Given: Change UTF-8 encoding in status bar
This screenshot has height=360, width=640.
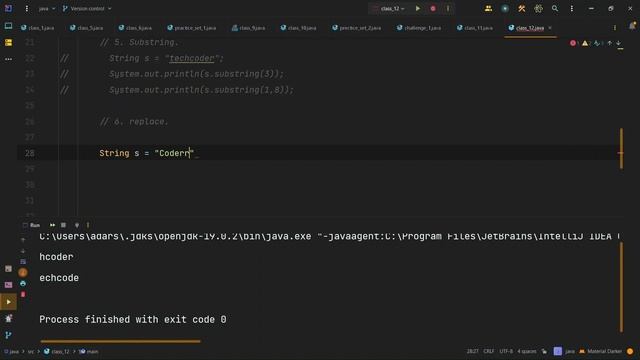Looking at the screenshot, I should 506,351.
